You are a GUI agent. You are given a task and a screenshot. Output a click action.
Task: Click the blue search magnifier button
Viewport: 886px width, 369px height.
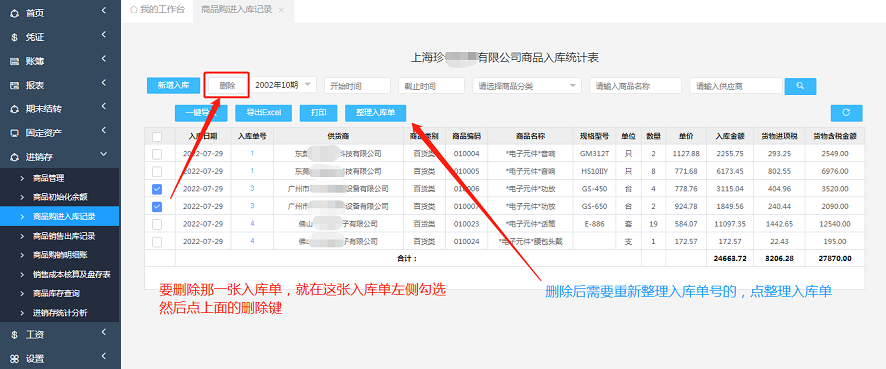pos(800,86)
